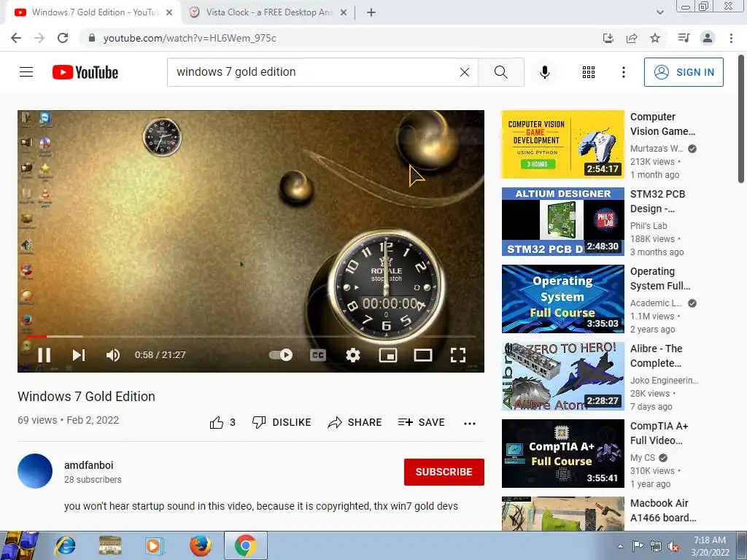Image resolution: width=747 pixels, height=560 pixels.
Task: Click the SHARE button
Action: (x=355, y=422)
